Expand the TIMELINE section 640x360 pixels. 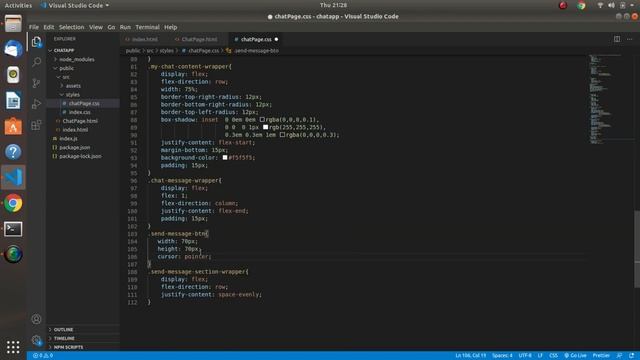pyautogui.click(x=64, y=338)
